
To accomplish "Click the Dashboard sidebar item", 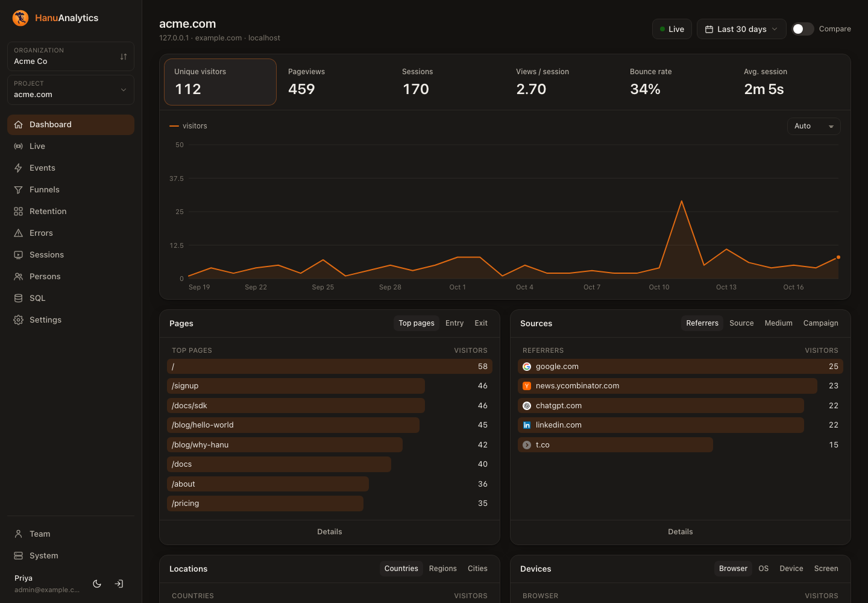I will (x=71, y=124).
